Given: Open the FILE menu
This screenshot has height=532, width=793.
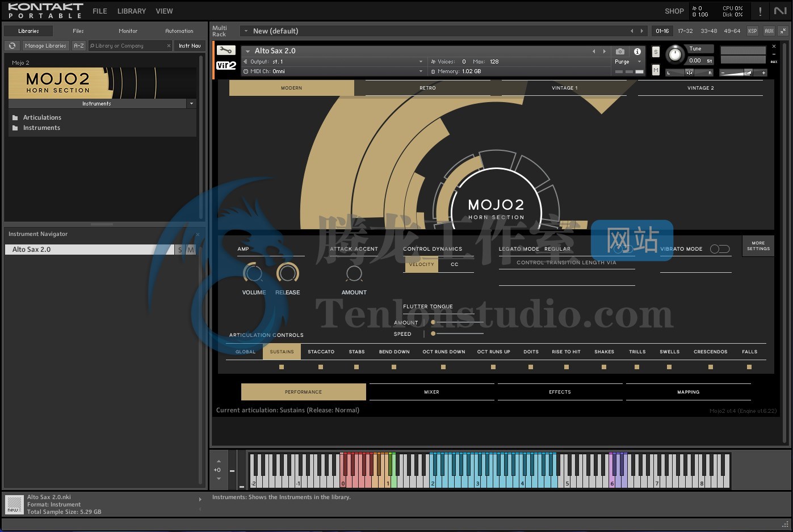Looking at the screenshot, I should click(x=100, y=11).
